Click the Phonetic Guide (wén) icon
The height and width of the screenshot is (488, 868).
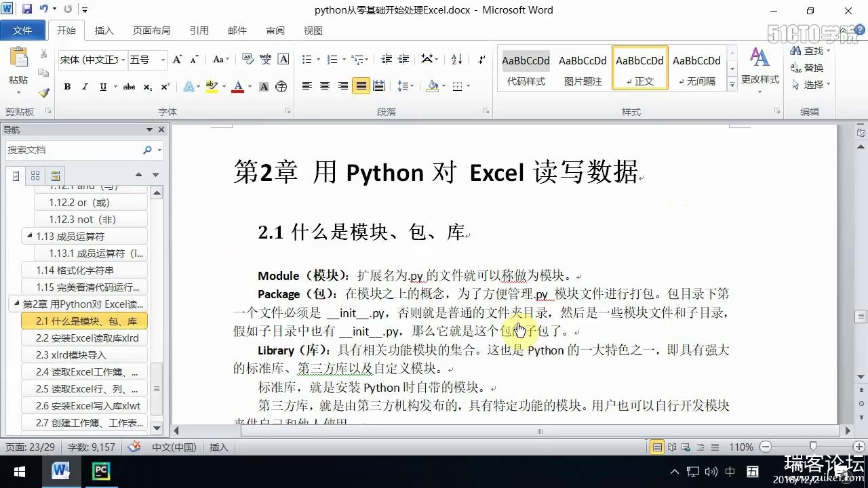pyautogui.click(x=266, y=60)
